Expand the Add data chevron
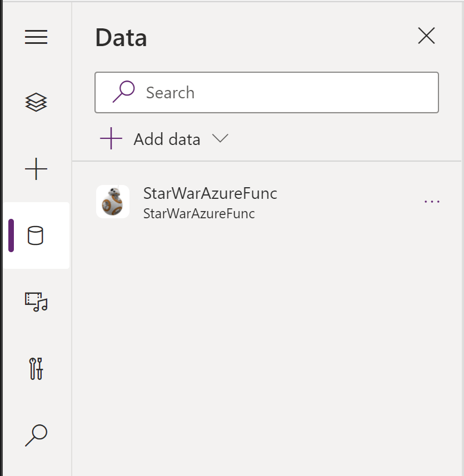Viewport: 464px width, 476px height. (220, 138)
